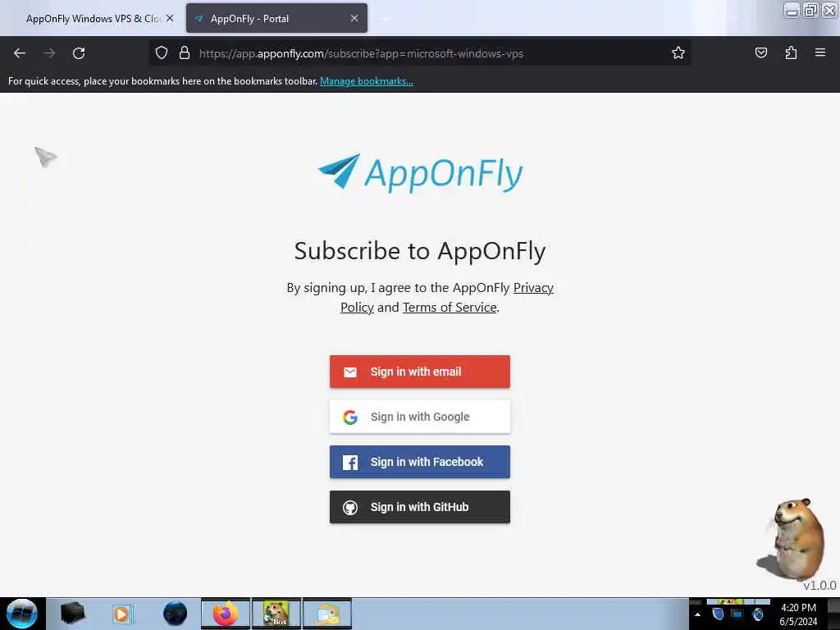Viewport: 840px width, 630px height.
Task: Open the tracking protection shield icon
Action: click(x=162, y=53)
